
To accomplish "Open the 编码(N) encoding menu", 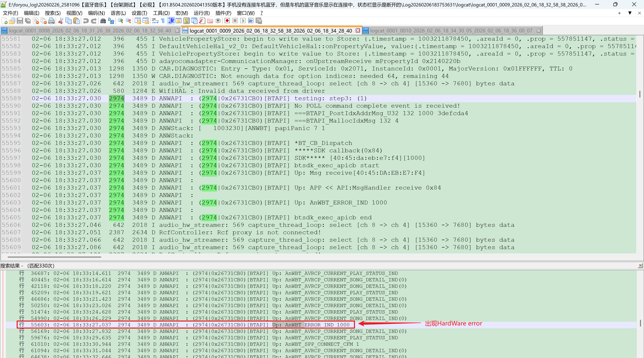I will tap(96, 13).
